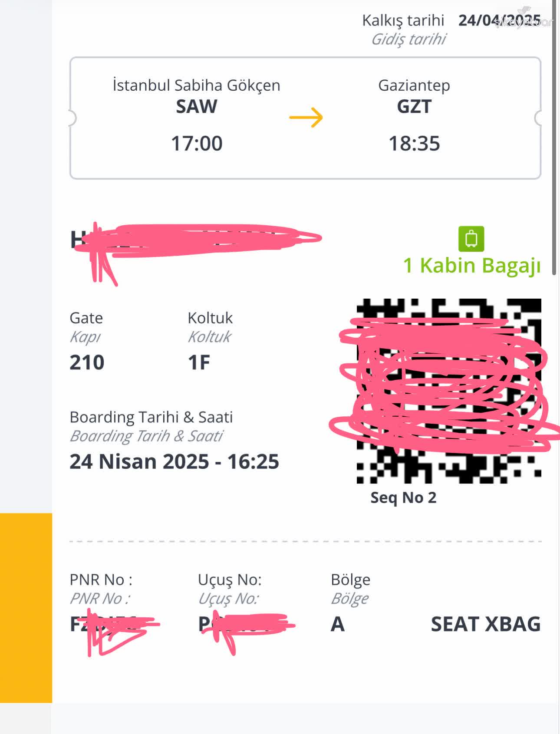The width and height of the screenshot is (560, 734).
Task: Click the Bölge value 'A'
Action: [338, 624]
